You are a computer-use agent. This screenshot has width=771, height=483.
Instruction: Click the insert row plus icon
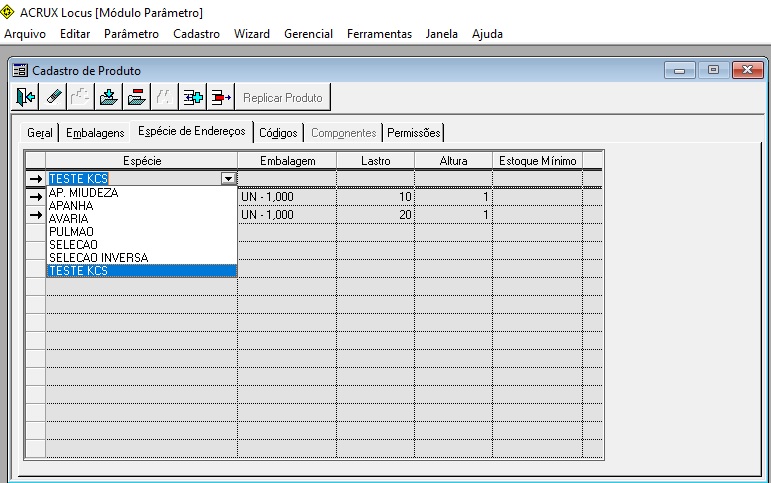point(193,97)
